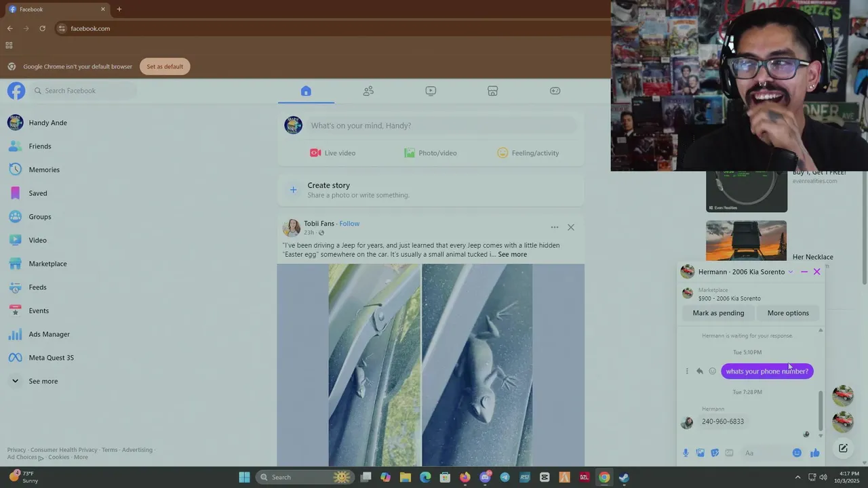Open Marketplace in the left sidebar
Image resolution: width=868 pixels, height=488 pixels.
click(x=47, y=264)
